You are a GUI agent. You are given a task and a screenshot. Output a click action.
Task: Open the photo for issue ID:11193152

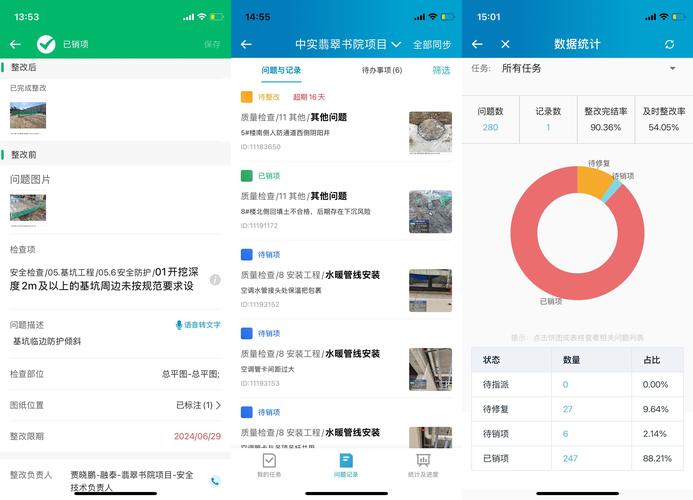pyautogui.click(x=430, y=290)
